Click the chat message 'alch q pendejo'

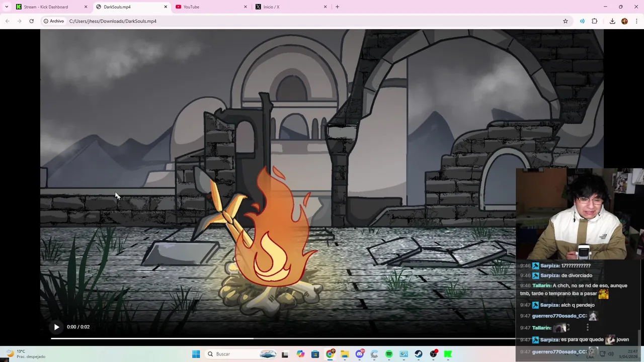578,305
